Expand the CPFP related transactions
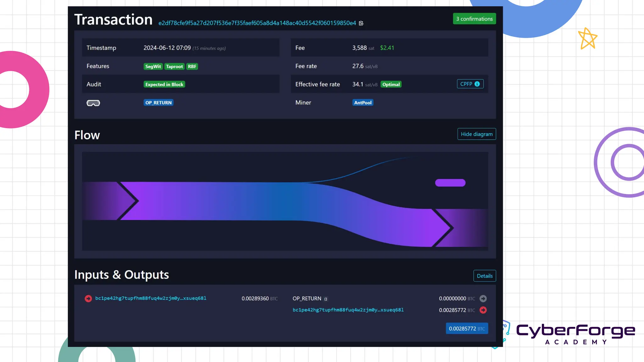Image resolution: width=644 pixels, height=362 pixels. pos(466,84)
